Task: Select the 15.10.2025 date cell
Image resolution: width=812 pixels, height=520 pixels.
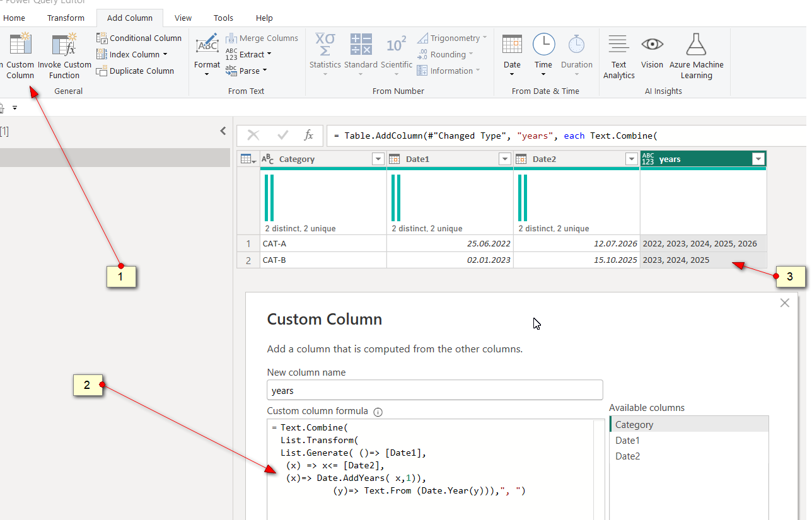Action: [577, 260]
